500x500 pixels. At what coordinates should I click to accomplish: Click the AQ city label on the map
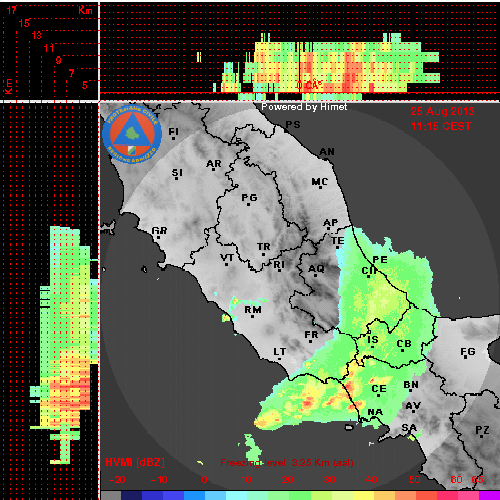(316, 269)
